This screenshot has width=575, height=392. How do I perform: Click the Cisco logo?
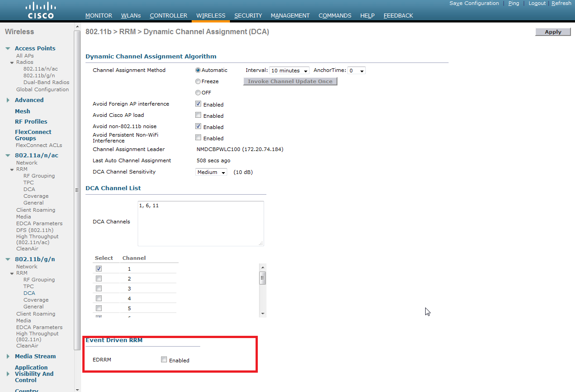[40, 10]
